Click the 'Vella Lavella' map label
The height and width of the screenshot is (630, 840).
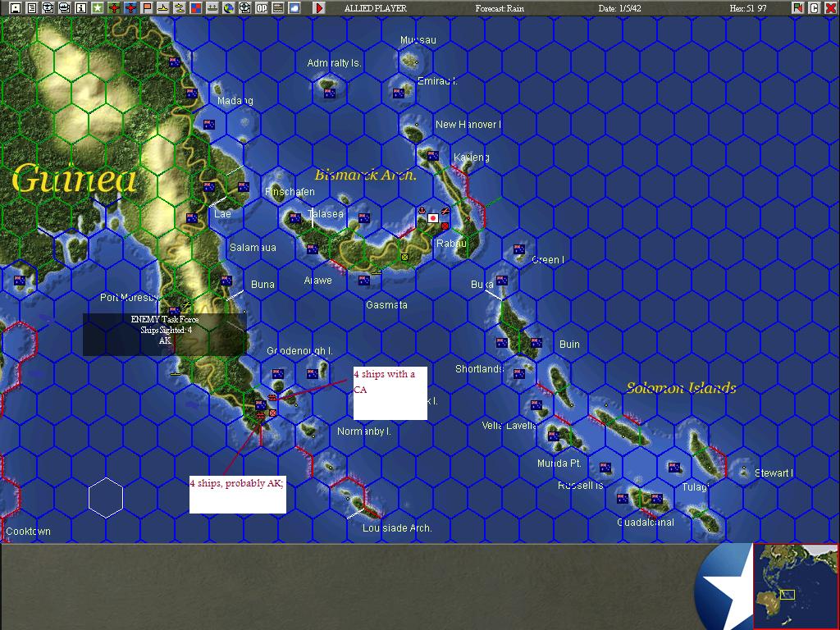(509, 426)
